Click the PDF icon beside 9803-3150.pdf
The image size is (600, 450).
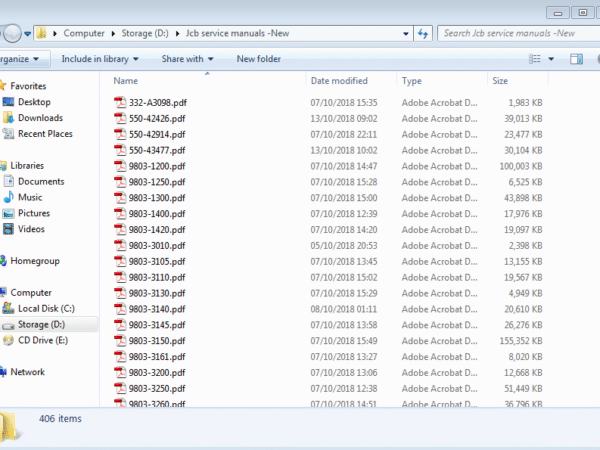pyautogui.click(x=120, y=341)
